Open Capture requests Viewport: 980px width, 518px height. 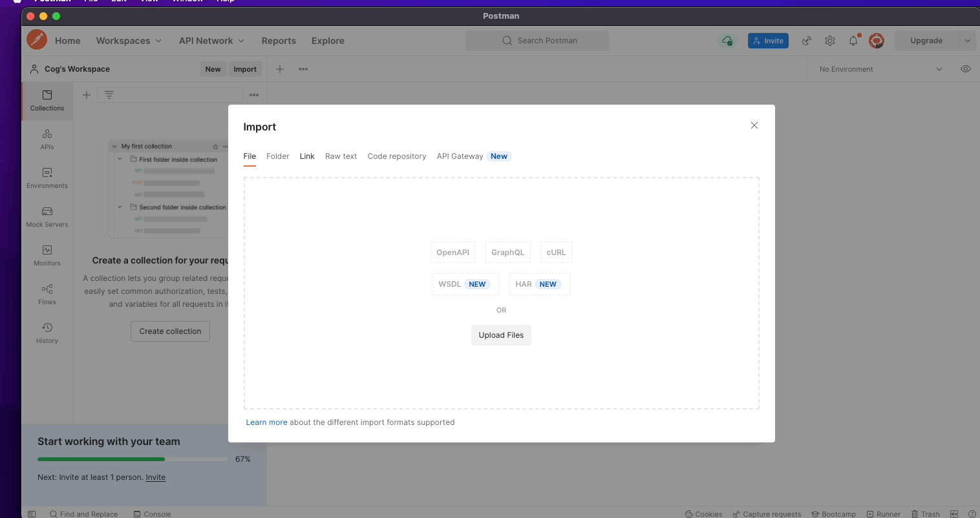[x=767, y=513]
